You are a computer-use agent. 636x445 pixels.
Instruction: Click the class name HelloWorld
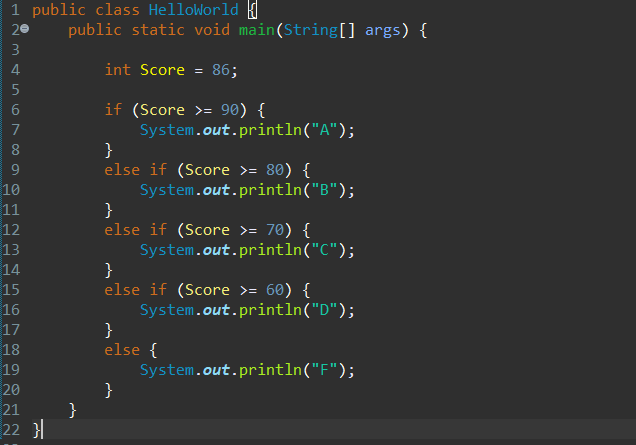click(193, 10)
